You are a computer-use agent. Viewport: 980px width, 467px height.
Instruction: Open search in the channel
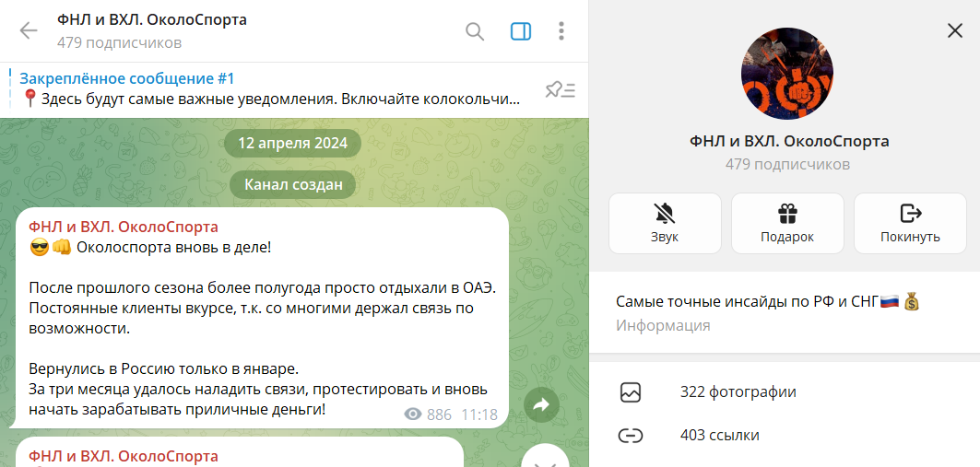pyautogui.click(x=475, y=30)
